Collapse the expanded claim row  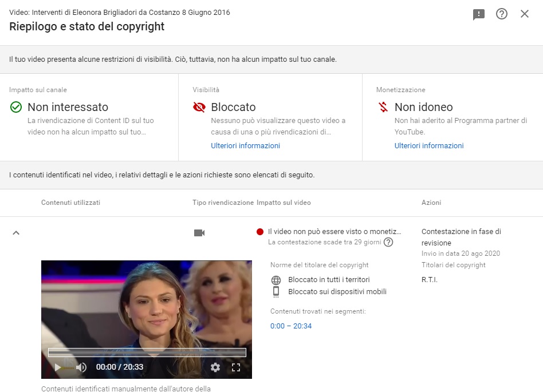16,232
